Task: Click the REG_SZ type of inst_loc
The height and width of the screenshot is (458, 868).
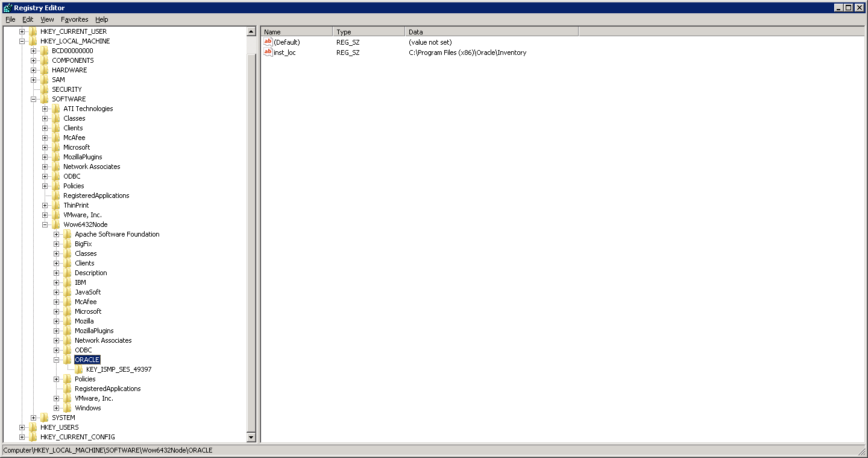Action: tap(348, 52)
